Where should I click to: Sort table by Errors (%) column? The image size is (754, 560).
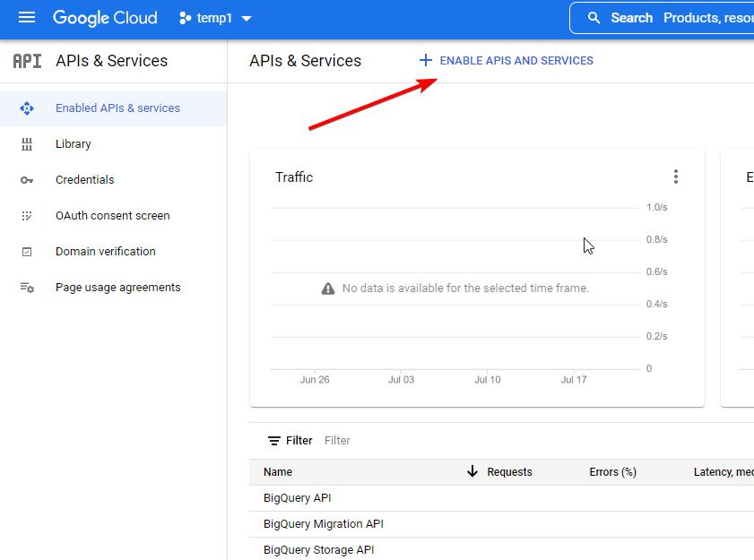click(612, 472)
